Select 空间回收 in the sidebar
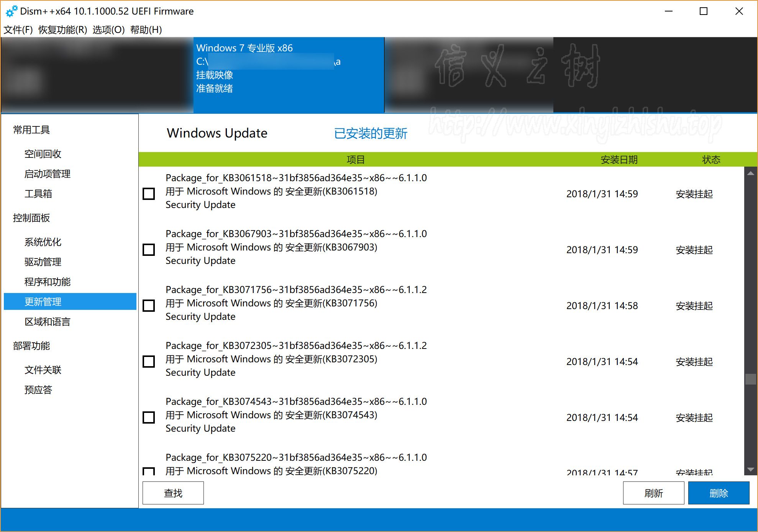 [43, 154]
